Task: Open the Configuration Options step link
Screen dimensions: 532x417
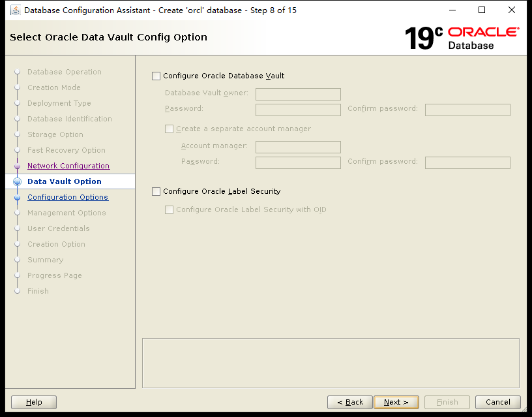Action: (x=68, y=197)
